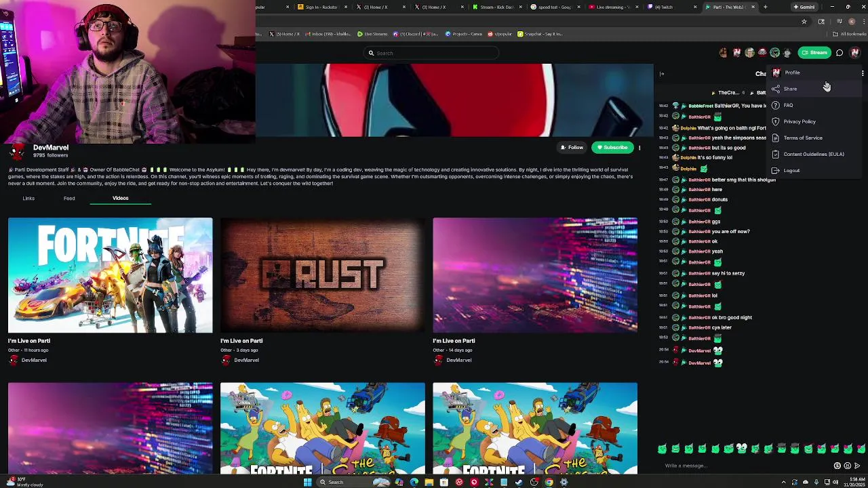Switch to the Sign In - Rockstar tab
The height and width of the screenshot is (488, 868).
point(321,7)
